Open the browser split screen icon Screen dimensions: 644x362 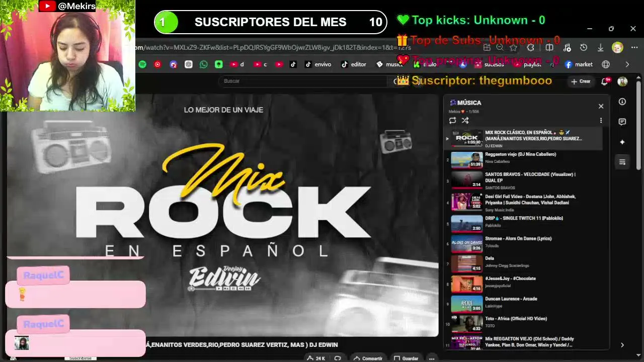point(549,48)
